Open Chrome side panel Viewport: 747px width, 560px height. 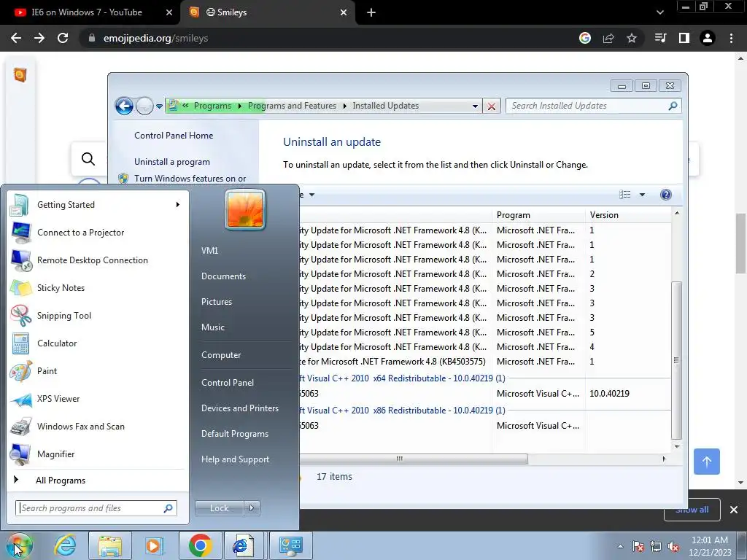(x=684, y=38)
